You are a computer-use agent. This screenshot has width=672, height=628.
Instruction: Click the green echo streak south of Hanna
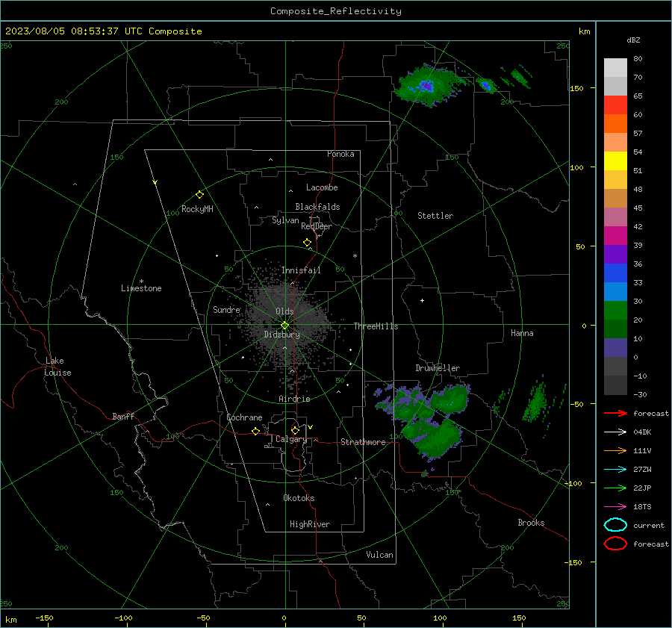[x=534, y=402]
